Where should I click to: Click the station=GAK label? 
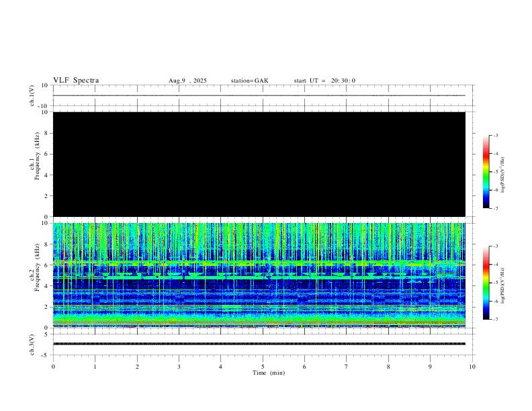point(249,81)
